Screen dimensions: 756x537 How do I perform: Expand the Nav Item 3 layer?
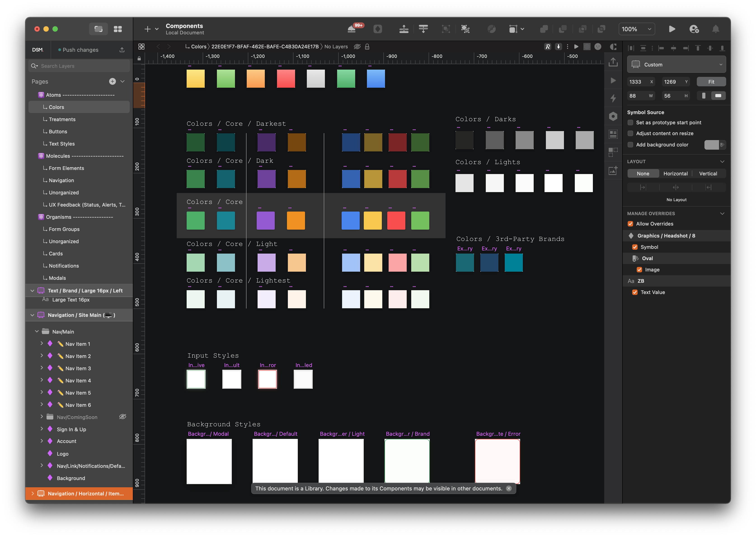coord(42,368)
